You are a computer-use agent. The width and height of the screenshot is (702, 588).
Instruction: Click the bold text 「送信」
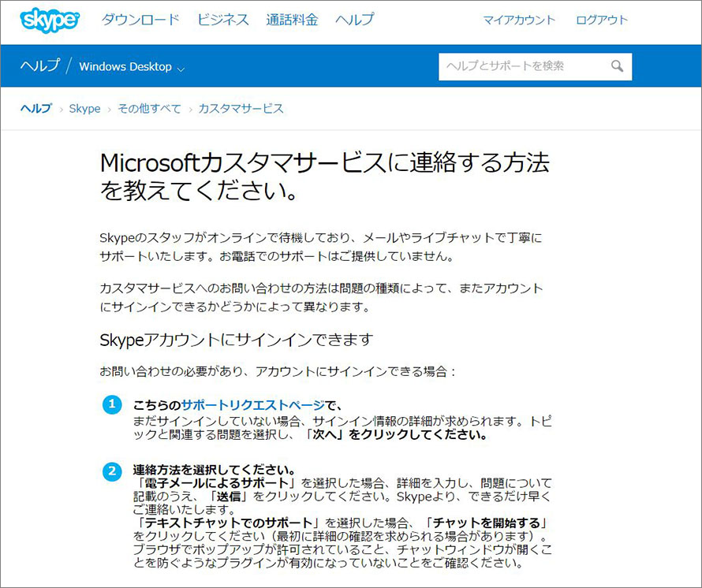[x=229, y=497]
